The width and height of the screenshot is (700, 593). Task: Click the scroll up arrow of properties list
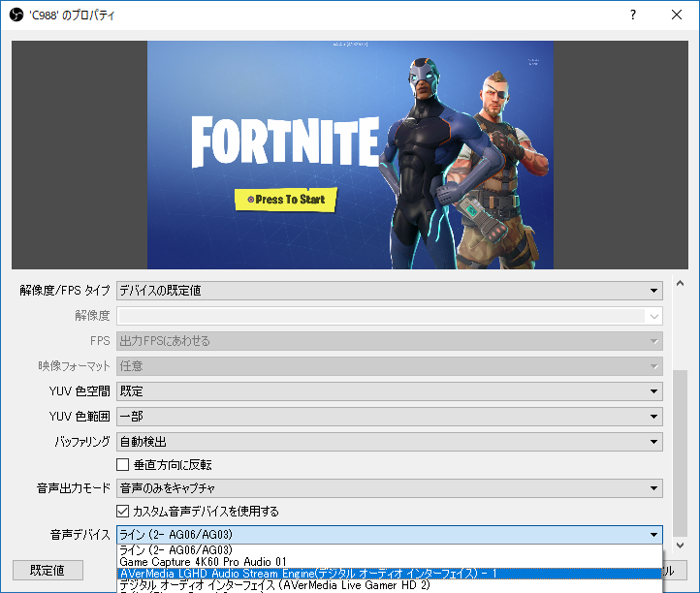click(680, 283)
